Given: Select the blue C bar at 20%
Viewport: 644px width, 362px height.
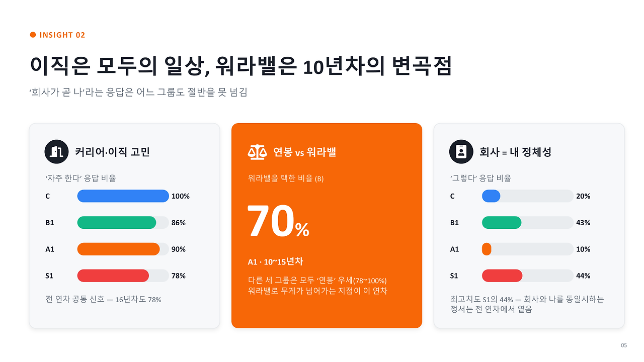Looking at the screenshot, I should tap(491, 196).
